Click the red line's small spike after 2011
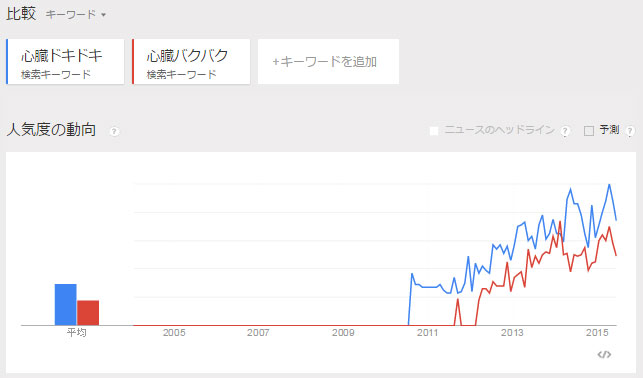Image resolution: width=643 pixels, height=378 pixels. coord(458,300)
